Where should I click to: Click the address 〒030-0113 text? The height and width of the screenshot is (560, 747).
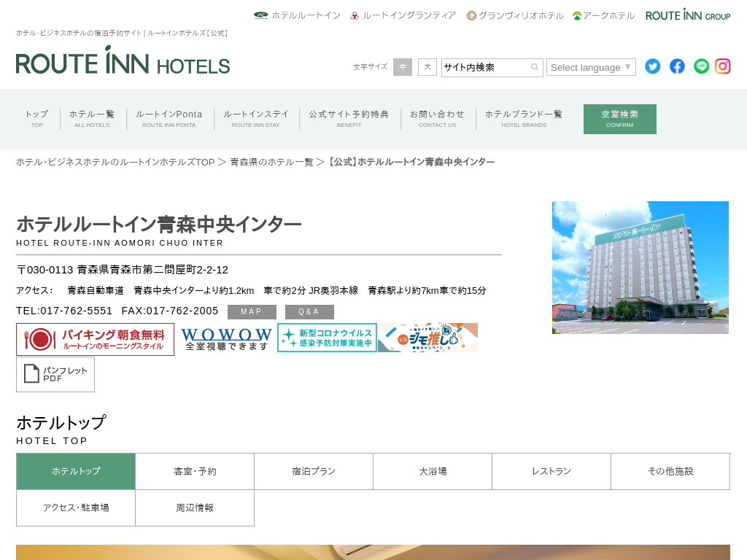(x=122, y=270)
